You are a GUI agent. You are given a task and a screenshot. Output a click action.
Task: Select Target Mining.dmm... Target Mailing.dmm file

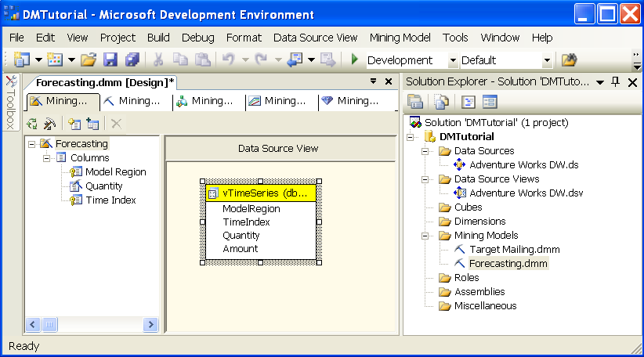(515, 250)
